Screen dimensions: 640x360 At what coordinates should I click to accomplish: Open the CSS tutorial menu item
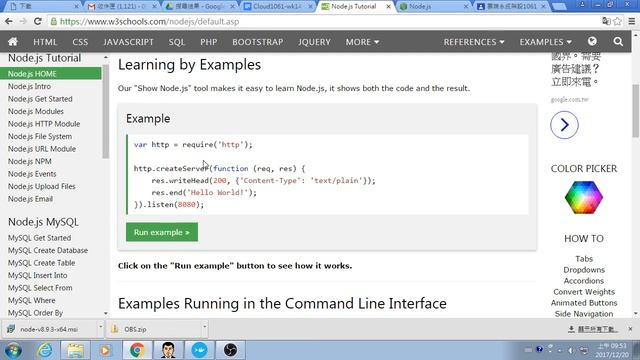pyautogui.click(x=80, y=42)
